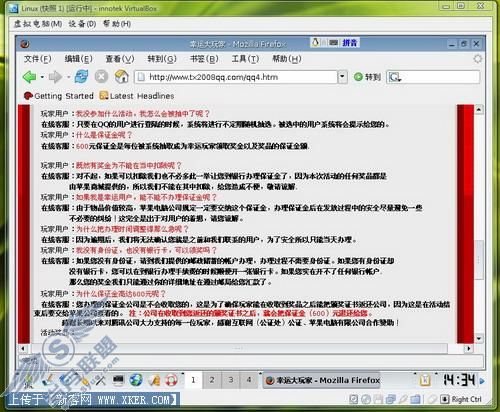Open VirtualBox 设备(D) menu
The image size is (500, 412).
(82, 24)
